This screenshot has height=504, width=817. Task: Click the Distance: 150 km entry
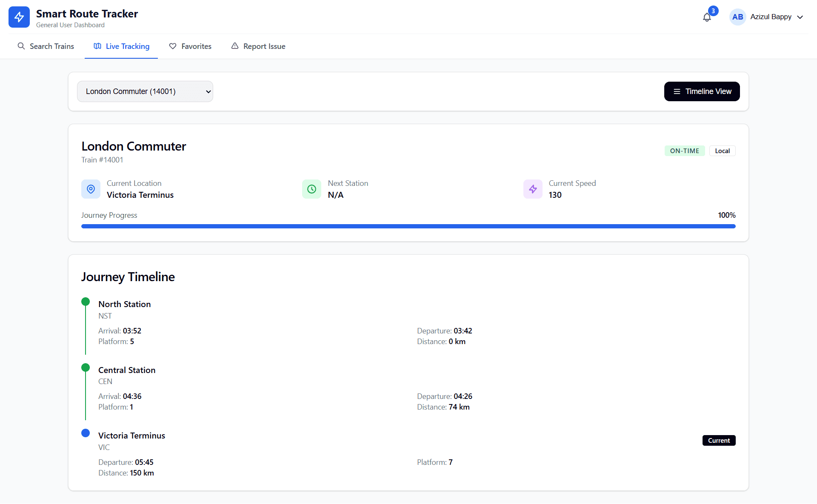tap(126, 473)
